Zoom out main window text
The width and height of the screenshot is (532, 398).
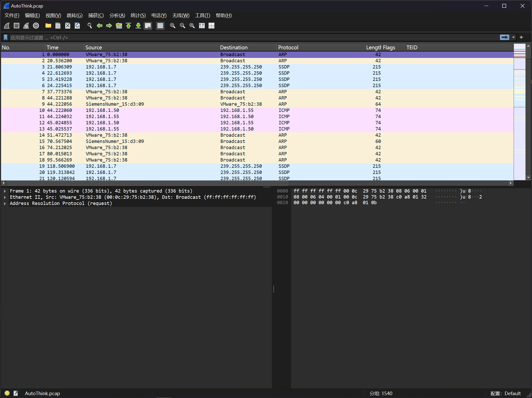tap(183, 26)
